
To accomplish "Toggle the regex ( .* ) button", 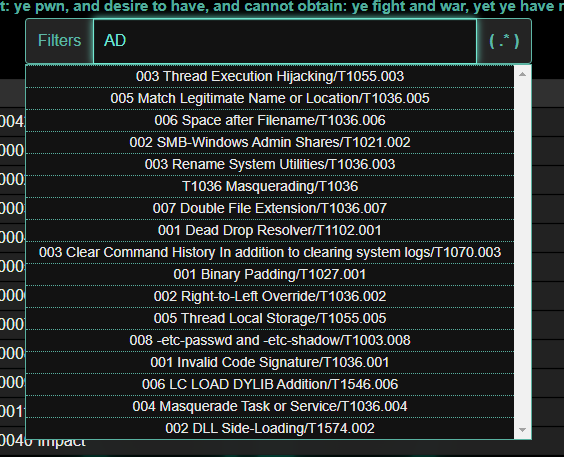I will click(504, 41).
